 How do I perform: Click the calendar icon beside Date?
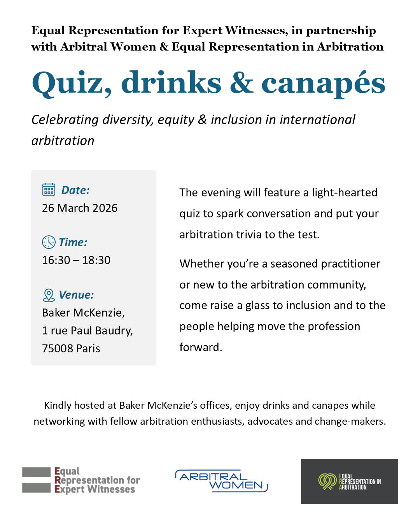(x=49, y=189)
